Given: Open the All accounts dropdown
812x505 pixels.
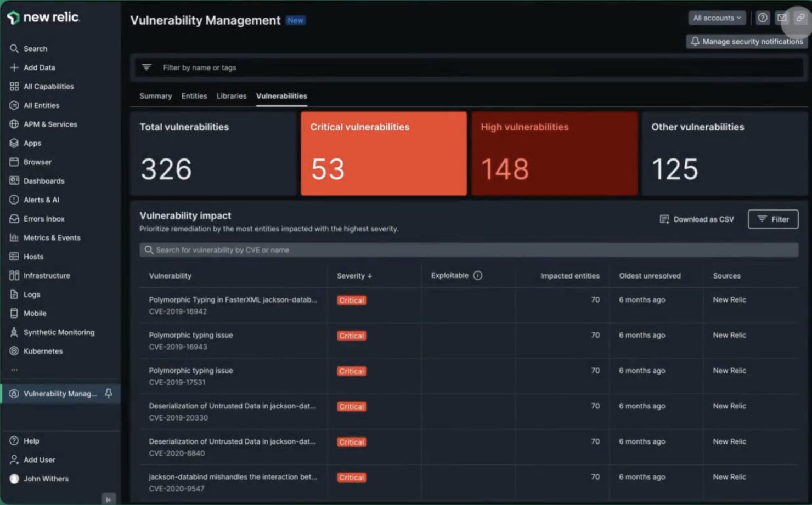Looking at the screenshot, I should [717, 18].
